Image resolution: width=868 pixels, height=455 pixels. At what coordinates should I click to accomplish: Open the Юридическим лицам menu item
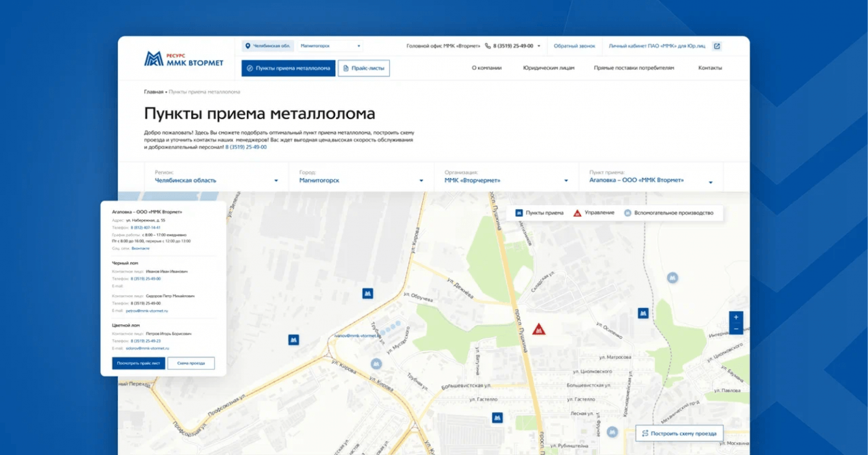click(549, 68)
